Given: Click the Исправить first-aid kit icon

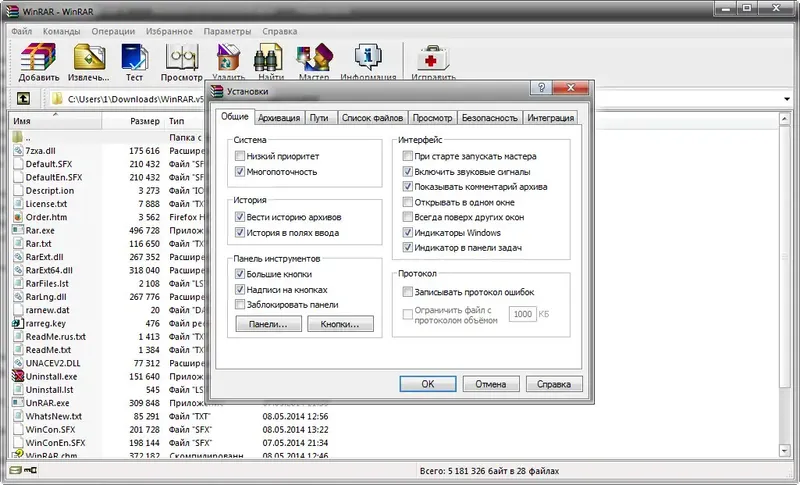Looking at the screenshot, I should 433,57.
